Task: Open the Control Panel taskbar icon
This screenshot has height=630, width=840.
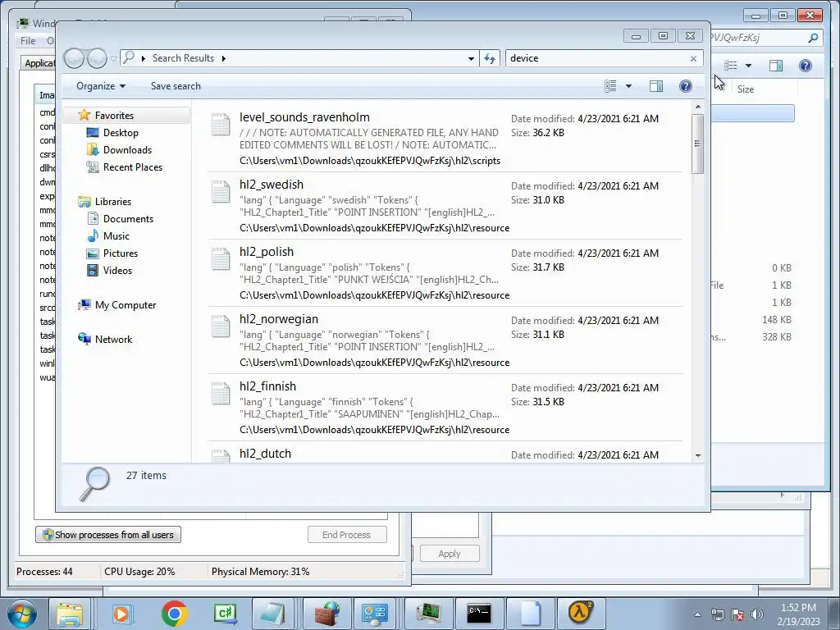Action: coord(375,614)
